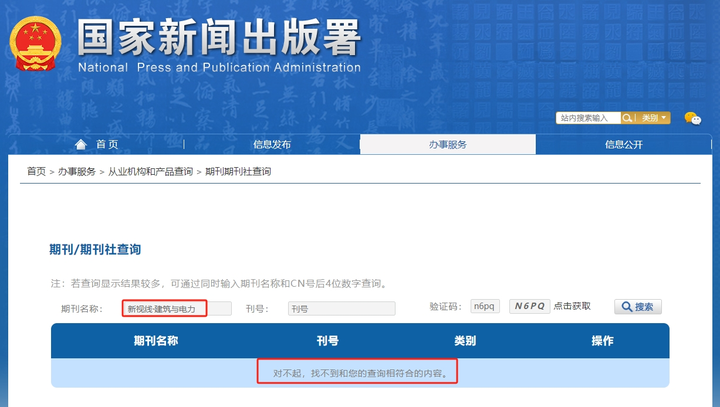
Task: Click the 刊号 input field
Action: [342, 309]
